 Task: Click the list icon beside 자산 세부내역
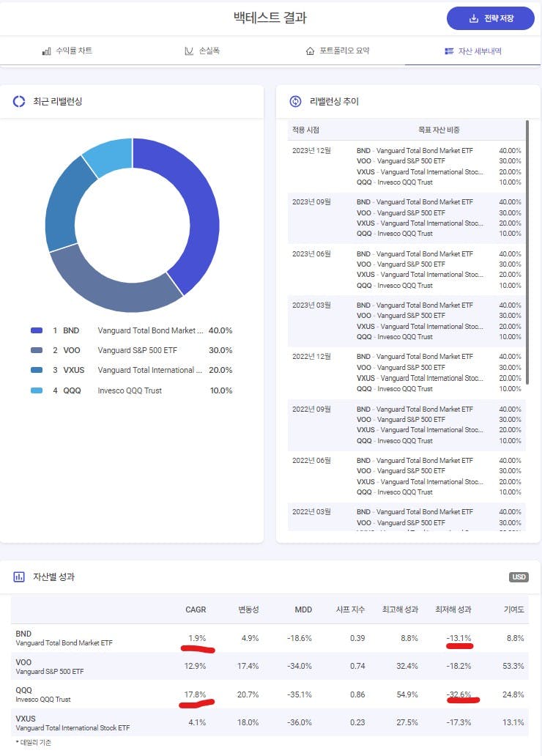pos(449,51)
